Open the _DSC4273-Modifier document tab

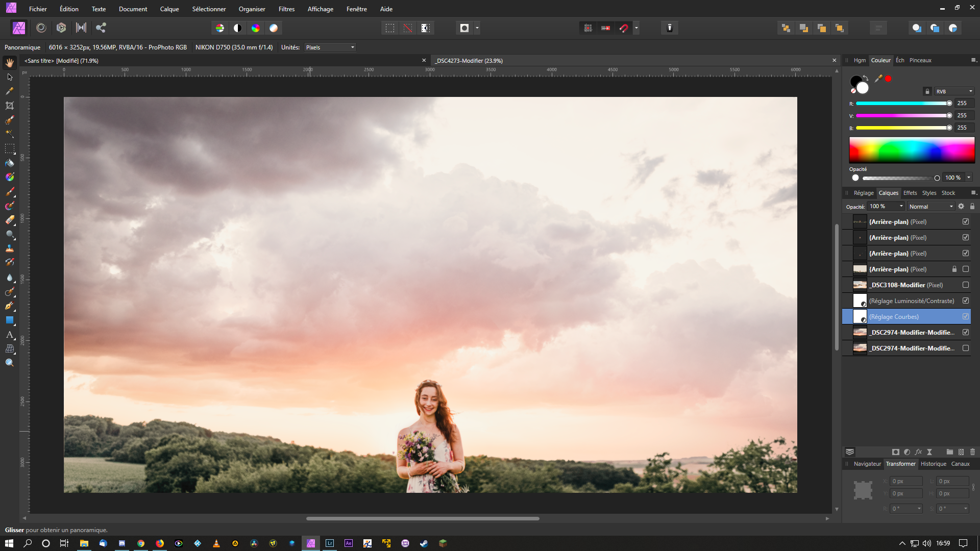tap(469, 61)
